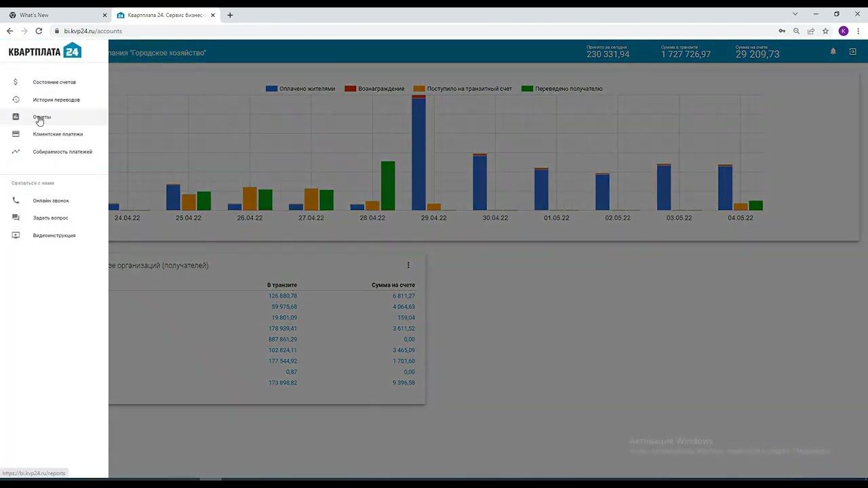Click transit amount 173 898,82
This screenshot has width=868, height=488.
283,383
